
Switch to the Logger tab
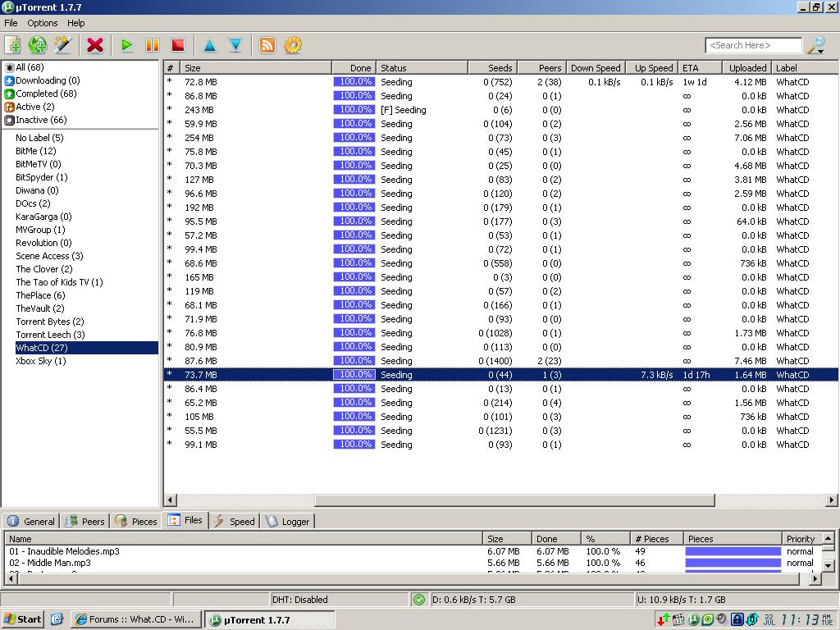click(288, 521)
